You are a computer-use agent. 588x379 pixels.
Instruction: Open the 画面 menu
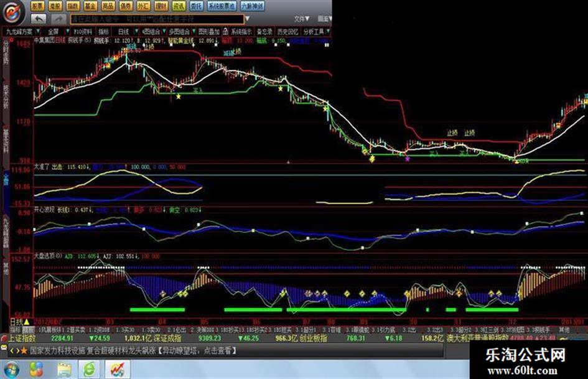[x=325, y=19]
